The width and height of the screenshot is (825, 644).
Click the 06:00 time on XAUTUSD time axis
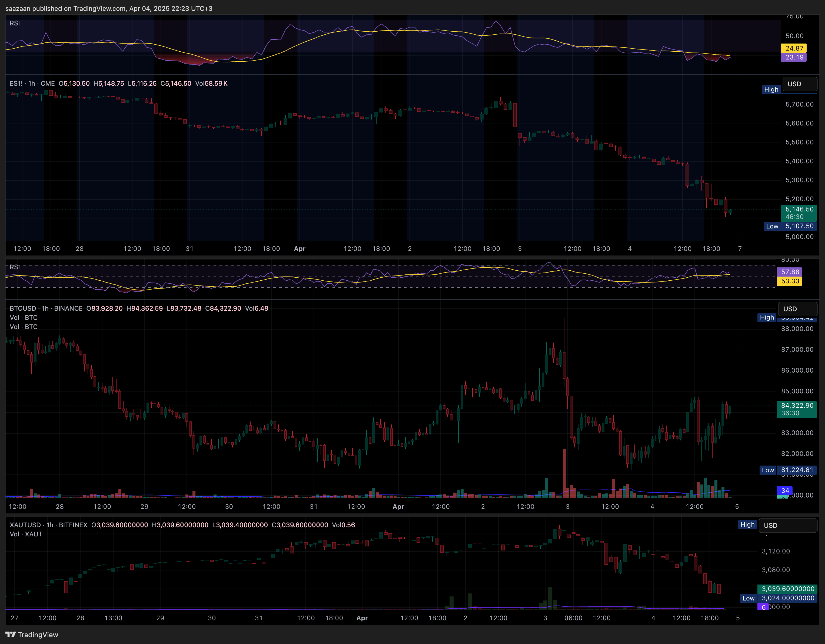tap(573, 618)
